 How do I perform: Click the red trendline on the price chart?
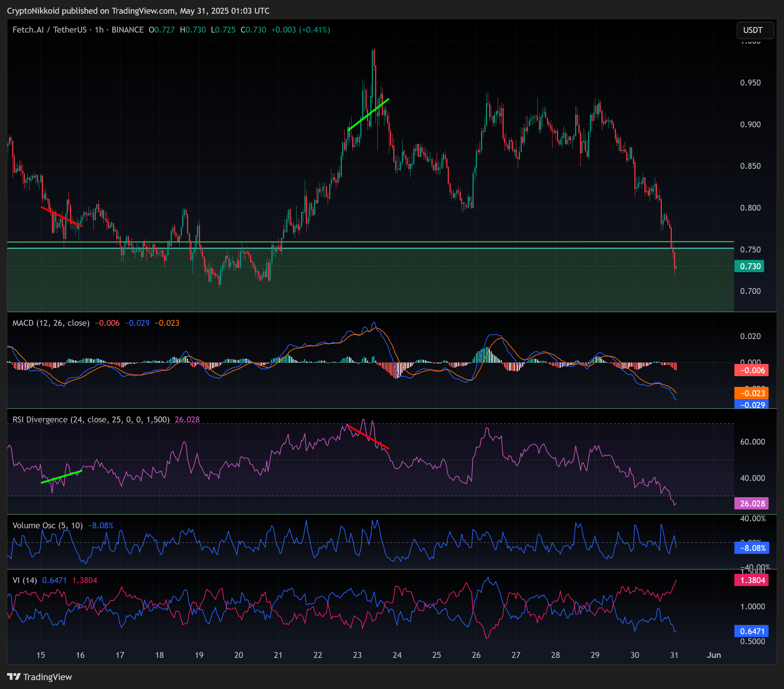pos(61,217)
